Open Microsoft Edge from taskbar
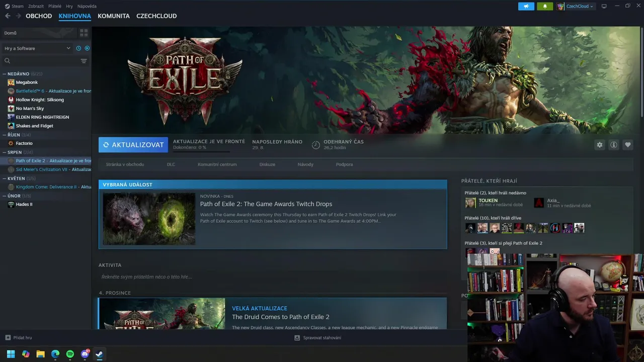Image resolution: width=644 pixels, height=362 pixels. (55, 354)
